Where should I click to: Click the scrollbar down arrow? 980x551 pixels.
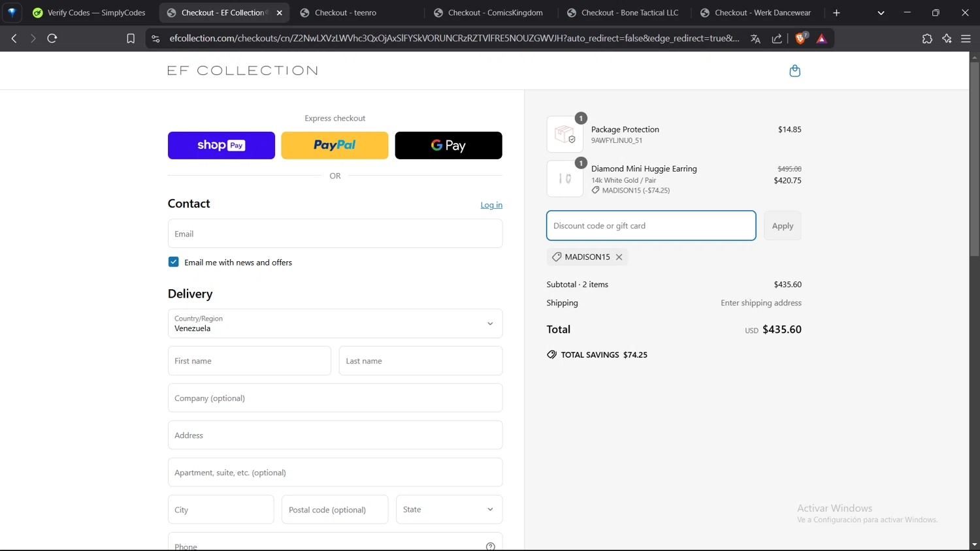point(974,544)
